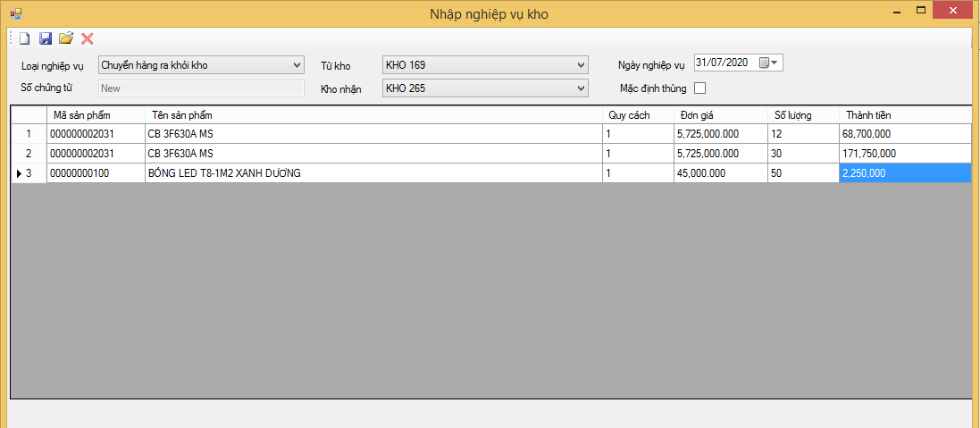Click the Số chứng từ input field
The image size is (980, 428).
click(x=201, y=88)
